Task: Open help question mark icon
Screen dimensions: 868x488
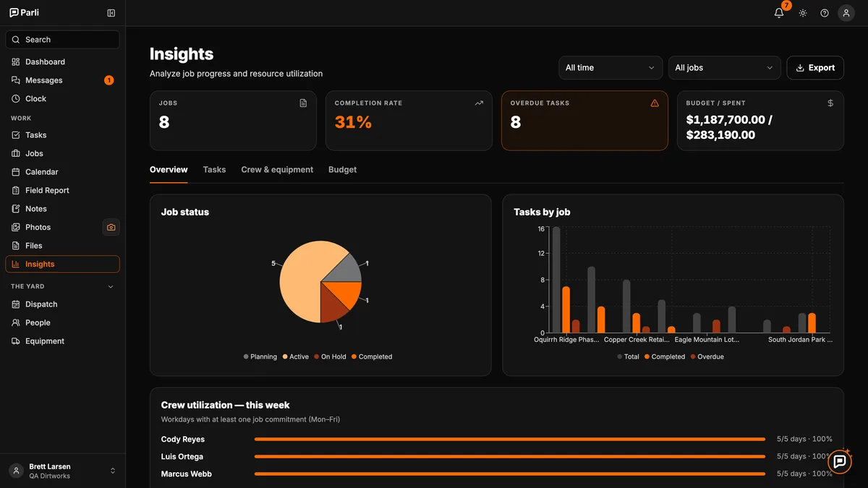Action: 825,13
